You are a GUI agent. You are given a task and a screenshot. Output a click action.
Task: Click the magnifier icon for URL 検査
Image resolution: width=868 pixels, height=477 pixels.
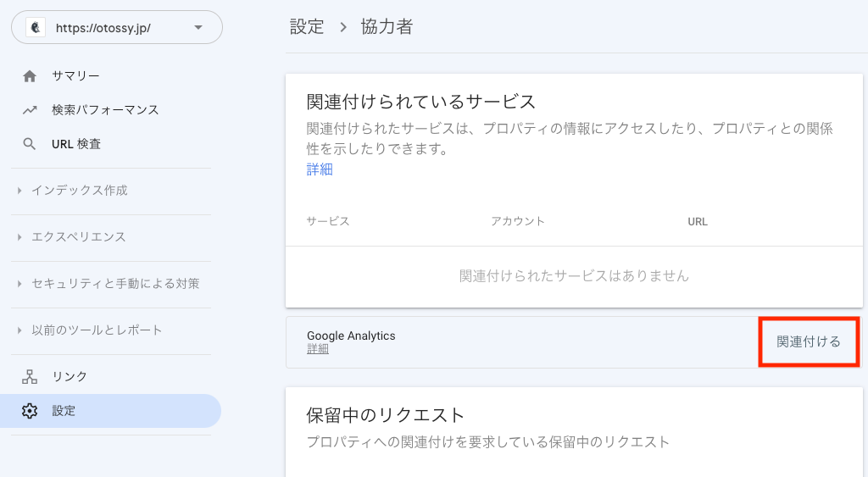tap(30, 144)
